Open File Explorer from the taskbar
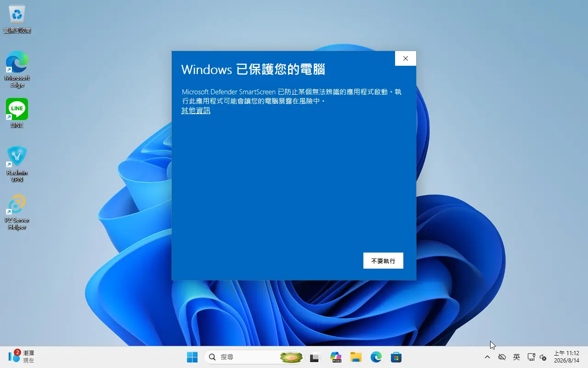The image size is (588, 368). [356, 357]
